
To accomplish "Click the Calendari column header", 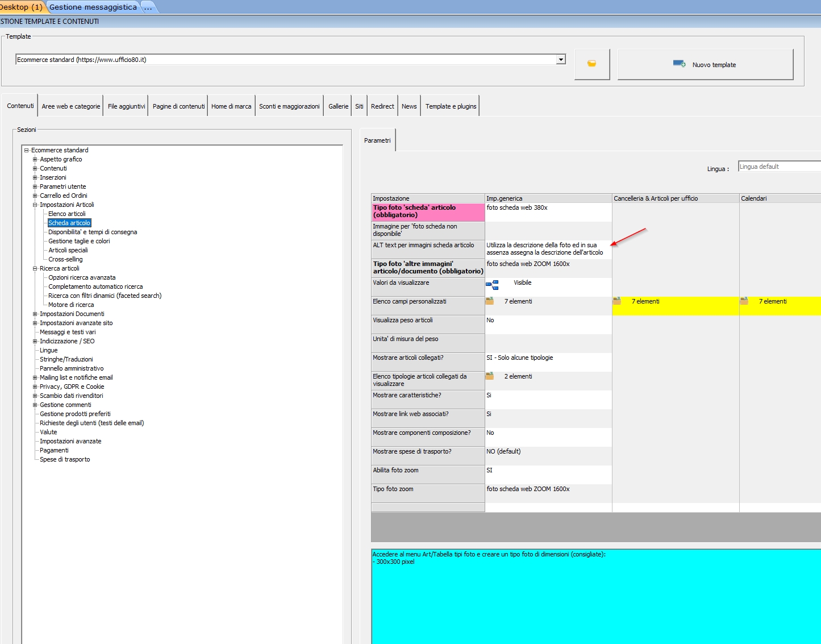I will pyautogui.click(x=780, y=198).
